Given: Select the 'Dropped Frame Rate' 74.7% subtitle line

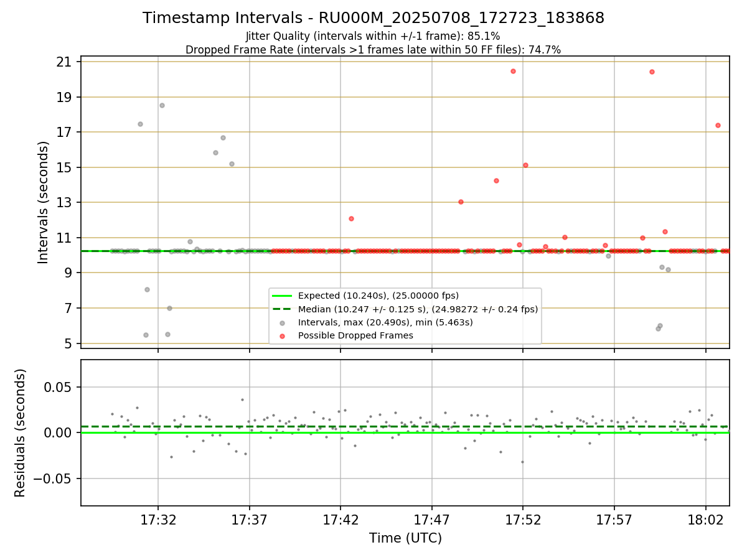Looking at the screenshot, I should click(374, 50).
